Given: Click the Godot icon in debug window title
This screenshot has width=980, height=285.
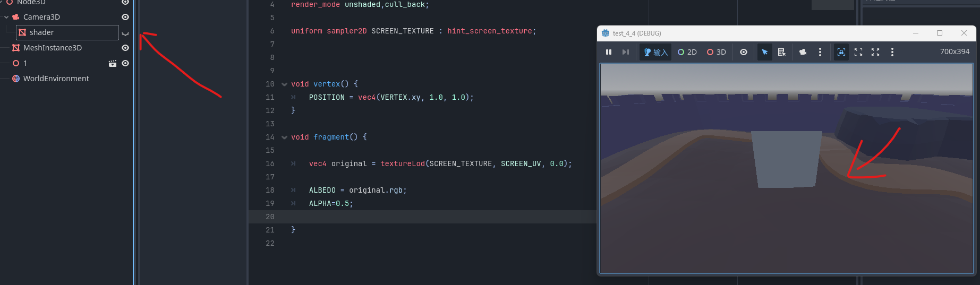Looking at the screenshot, I should point(606,33).
